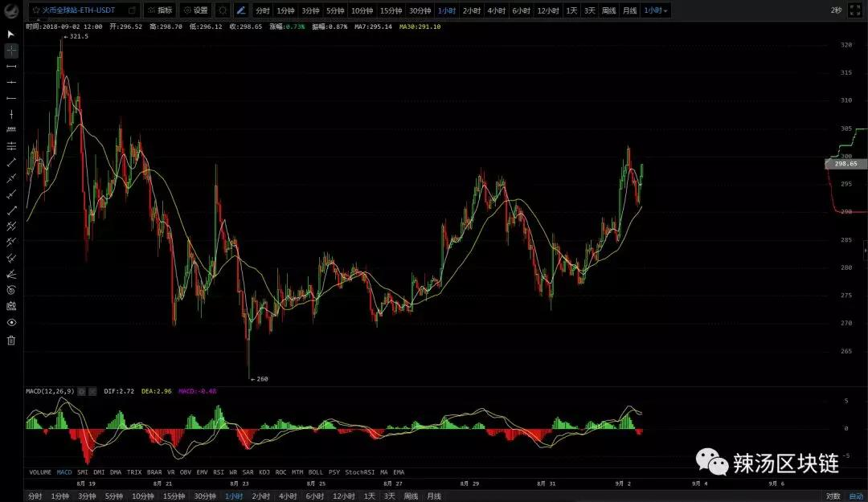Click the 298.65 current price label
This screenshot has width=868, height=502.
click(x=845, y=164)
